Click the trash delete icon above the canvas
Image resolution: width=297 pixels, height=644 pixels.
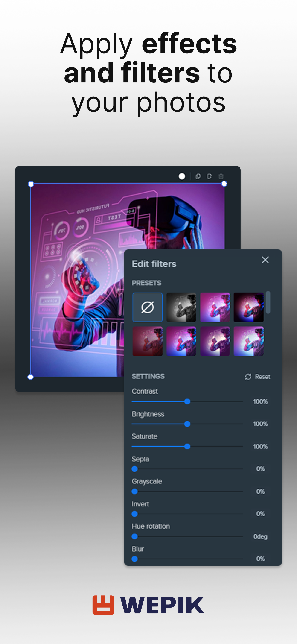coord(221,176)
